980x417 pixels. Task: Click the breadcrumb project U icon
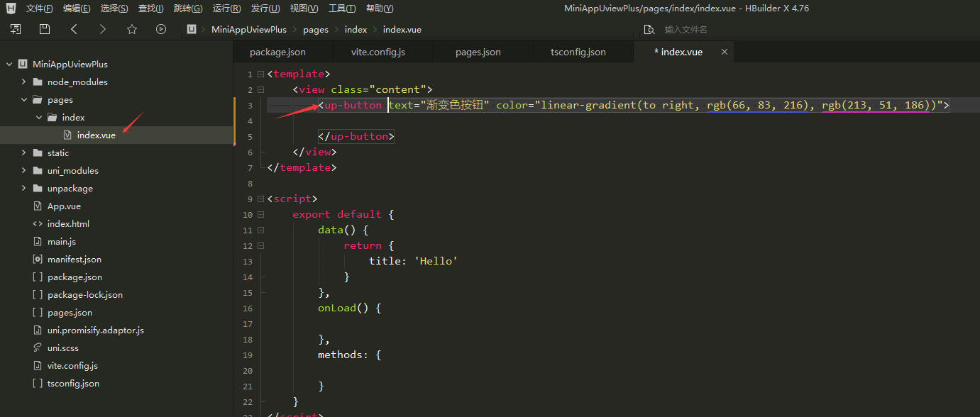point(192,29)
